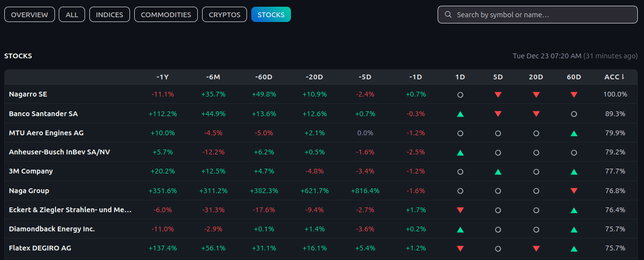Image resolution: width=644 pixels, height=260 pixels.
Task: Click Nagarro SE 100.0% accuracy value
Action: [615, 94]
